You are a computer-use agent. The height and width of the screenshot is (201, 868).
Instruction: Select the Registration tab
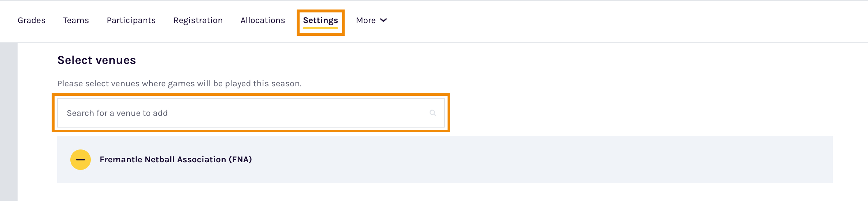tap(198, 20)
